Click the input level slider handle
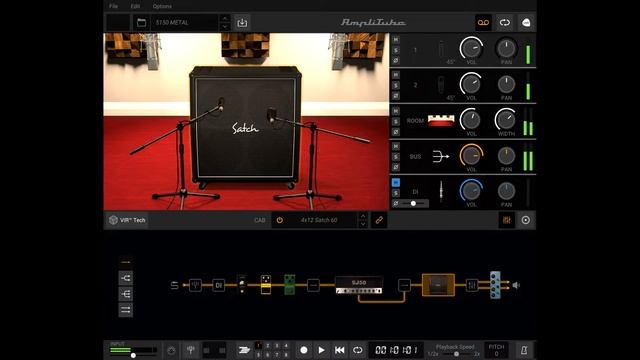Screen dimensions: 640x360 (x=133, y=356)
